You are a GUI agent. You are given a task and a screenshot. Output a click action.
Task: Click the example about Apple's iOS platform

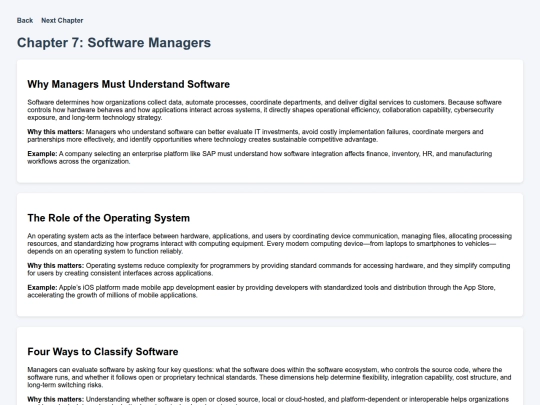[x=261, y=291]
